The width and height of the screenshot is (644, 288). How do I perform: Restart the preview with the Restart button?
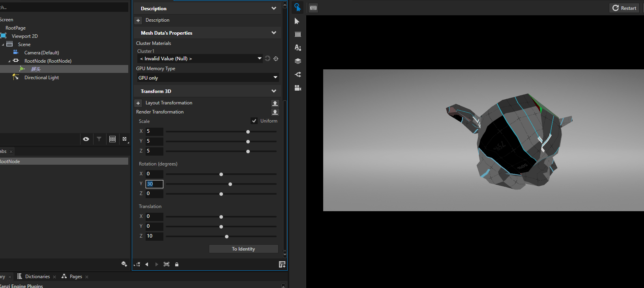624,8
